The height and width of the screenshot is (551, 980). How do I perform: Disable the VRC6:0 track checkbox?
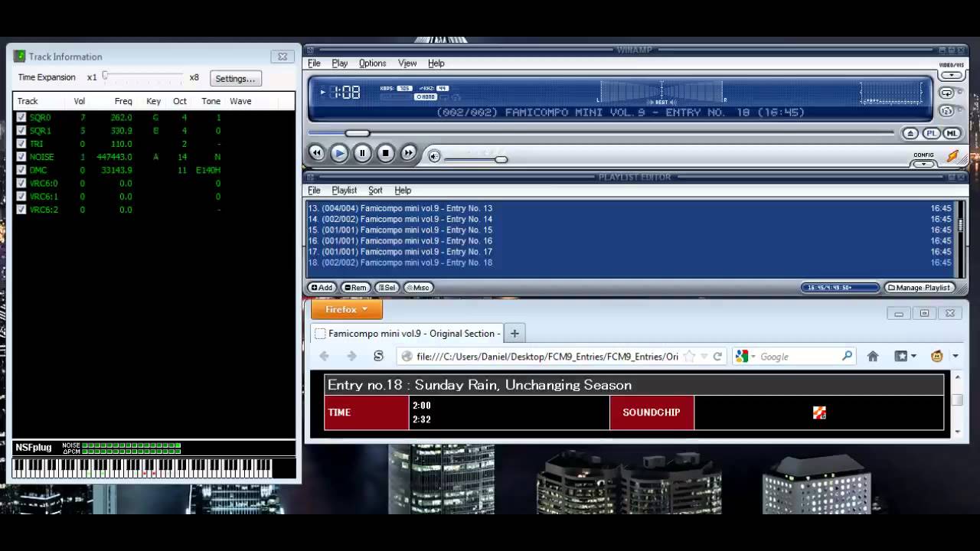21,184
